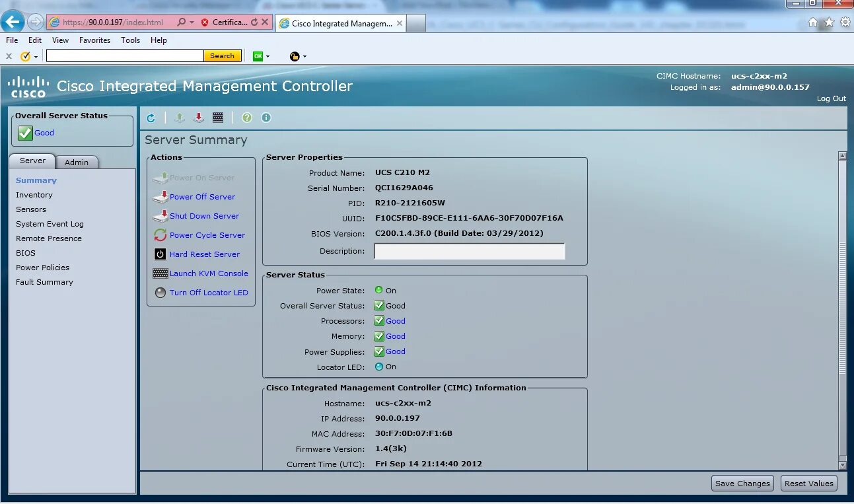Click the Launch KVM Console link

click(209, 273)
